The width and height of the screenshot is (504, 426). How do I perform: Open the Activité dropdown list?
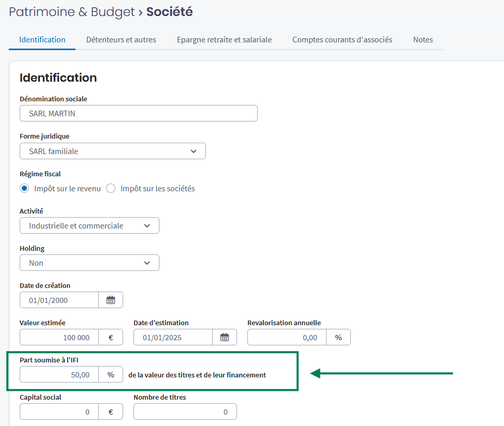tap(90, 225)
